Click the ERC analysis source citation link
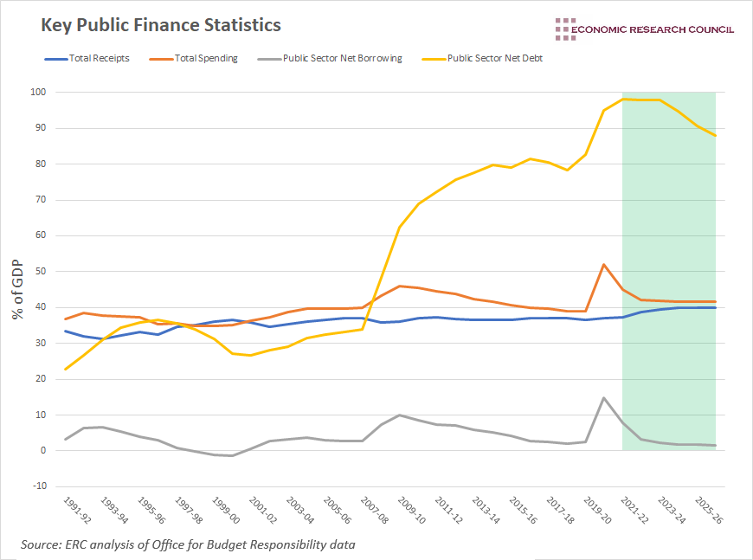 click(x=189, y=544)
